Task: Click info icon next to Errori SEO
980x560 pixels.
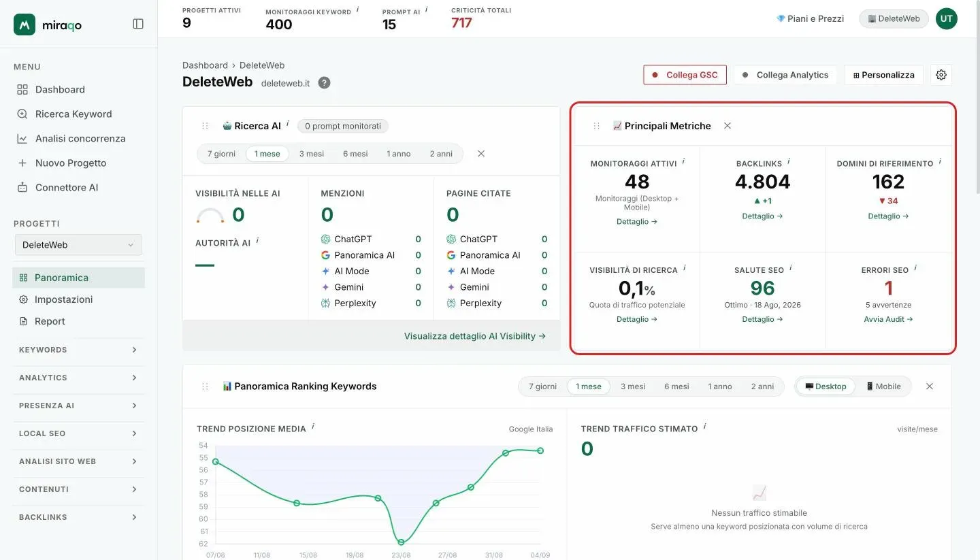Action: (x=915, y=268)
